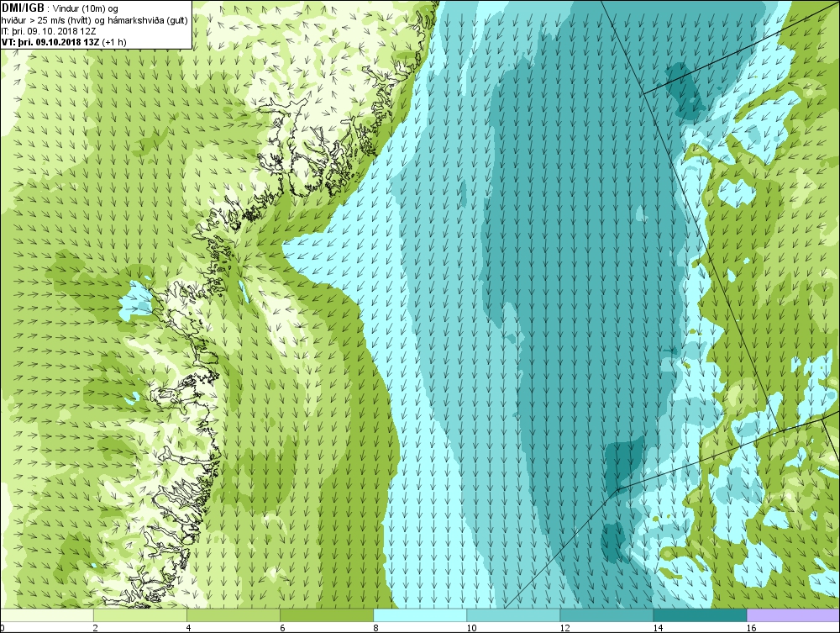Click the legend scale label '14'
This screenshot has width=840, height=633.
(x=658, y=628)
